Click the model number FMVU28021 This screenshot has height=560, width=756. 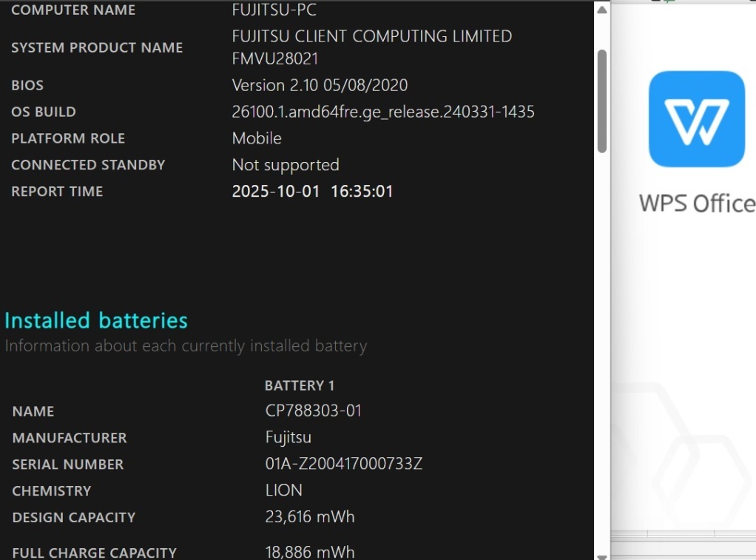coord(275,59)
